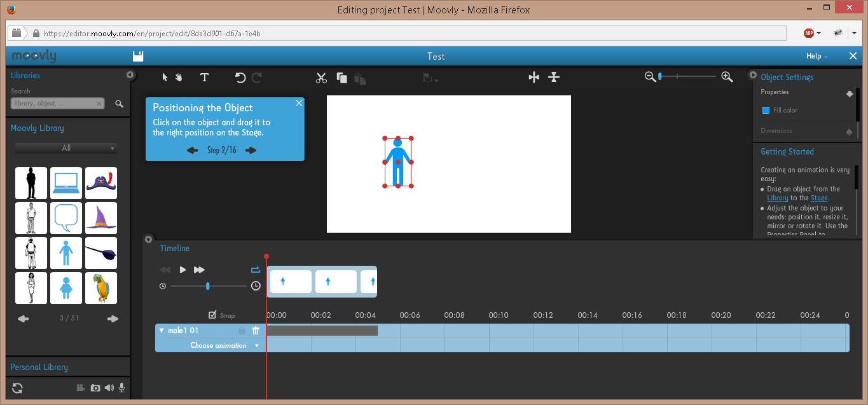
Task: Click the microphone record icon
Action: pos(121,388)
